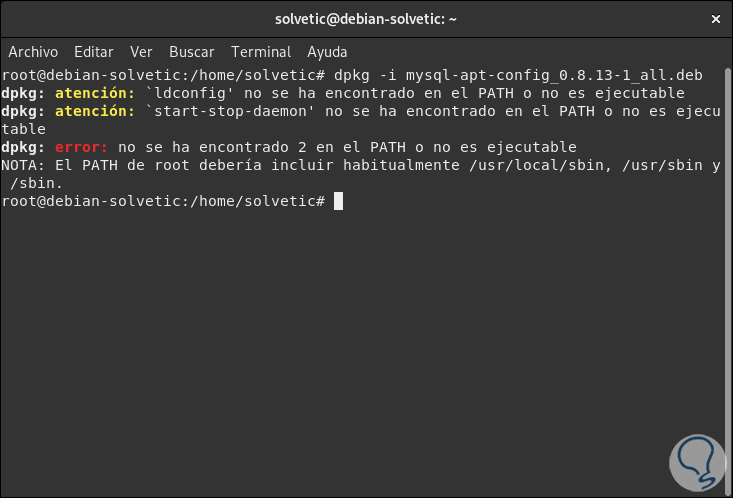This screenshot has height=498, width=733.
Task: Open the Archivo menu
Action: click(x=33, y=52)
